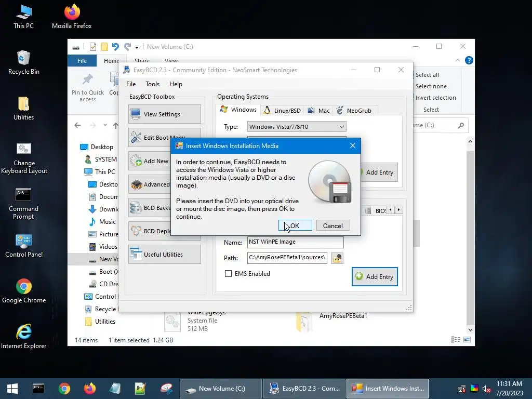Open BCD Backup/Repair section
This screenshot has width=532, height=399.
click(x=150, y=208)
